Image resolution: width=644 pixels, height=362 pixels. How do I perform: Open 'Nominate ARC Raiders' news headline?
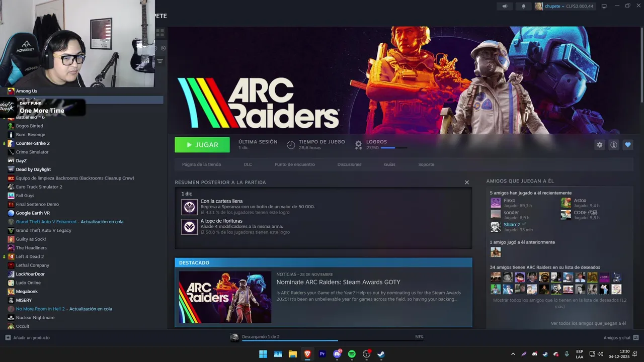pyautogui.click(x=338, y=282)
